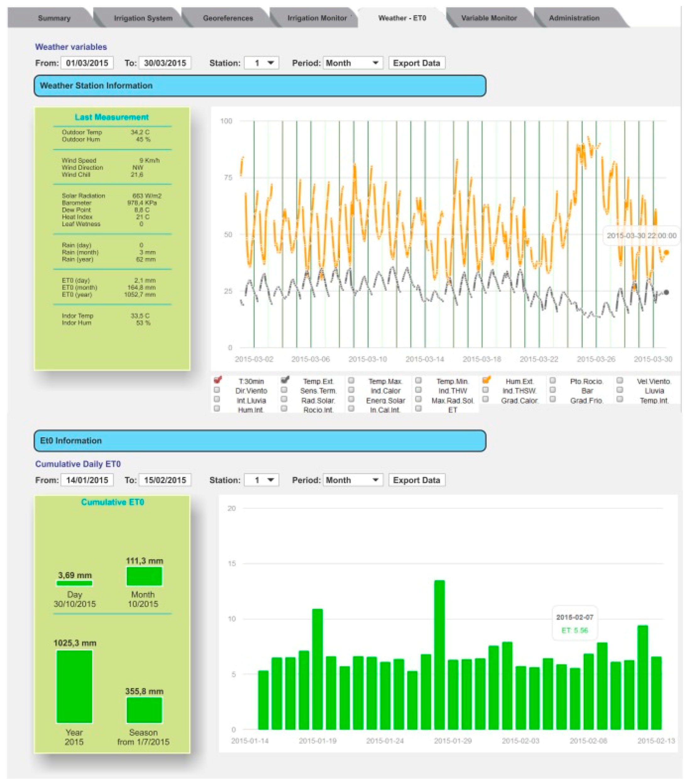Viewport: 692px width, 784px height.
Task: Uncheck the Temp.Ext. series checkbox
Action: point(284,381)
